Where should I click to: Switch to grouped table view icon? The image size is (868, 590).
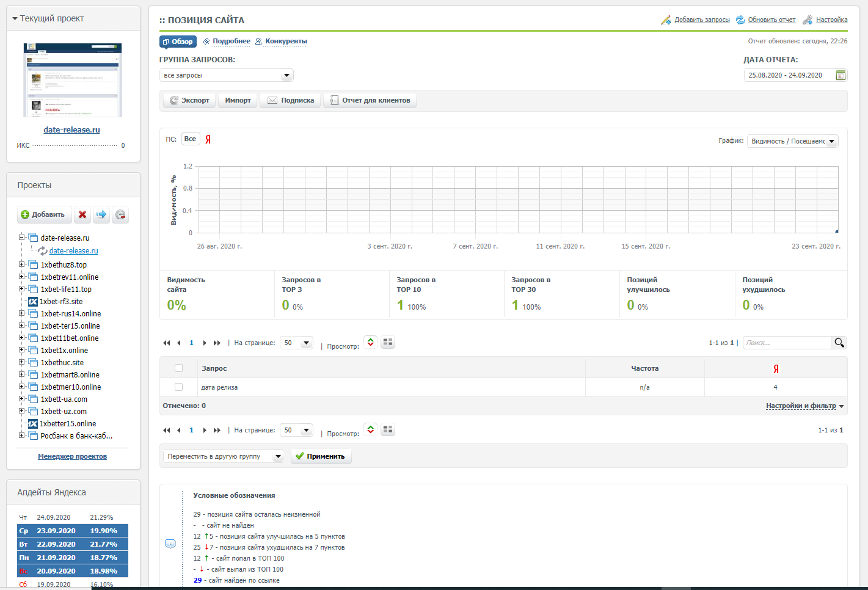point(387,343)
